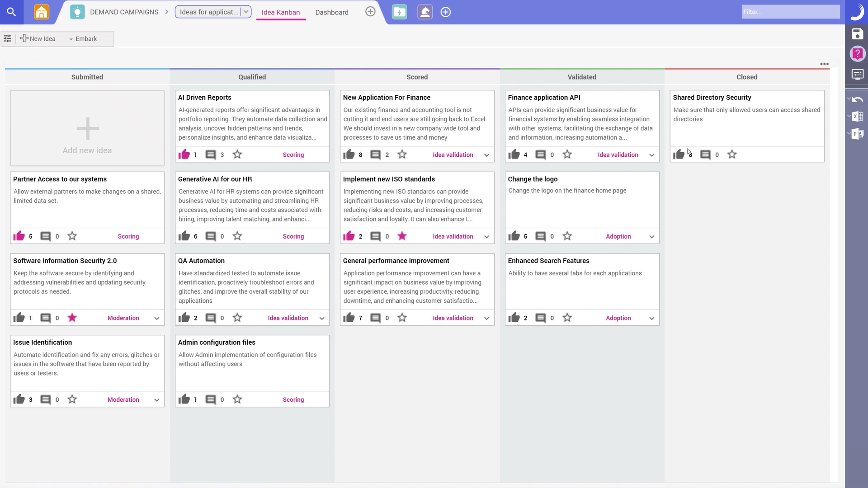The width and height of the screenshot is (868, 488).
Task: Save changes with the floppy disk icon
Action: [857, 34]
